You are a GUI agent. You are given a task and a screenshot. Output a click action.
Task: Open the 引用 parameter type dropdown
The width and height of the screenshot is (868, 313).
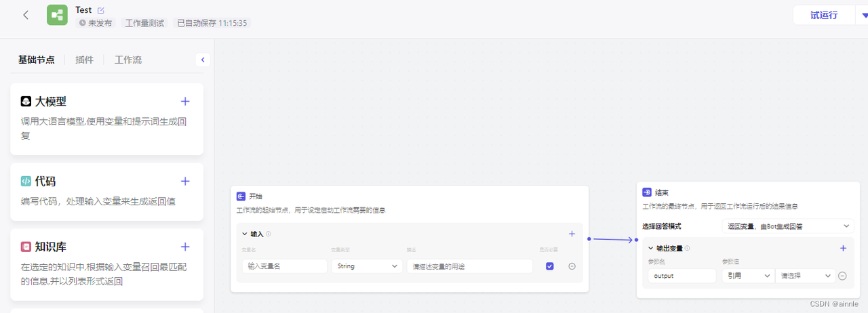pyautogui.click(x=747, y=276)
